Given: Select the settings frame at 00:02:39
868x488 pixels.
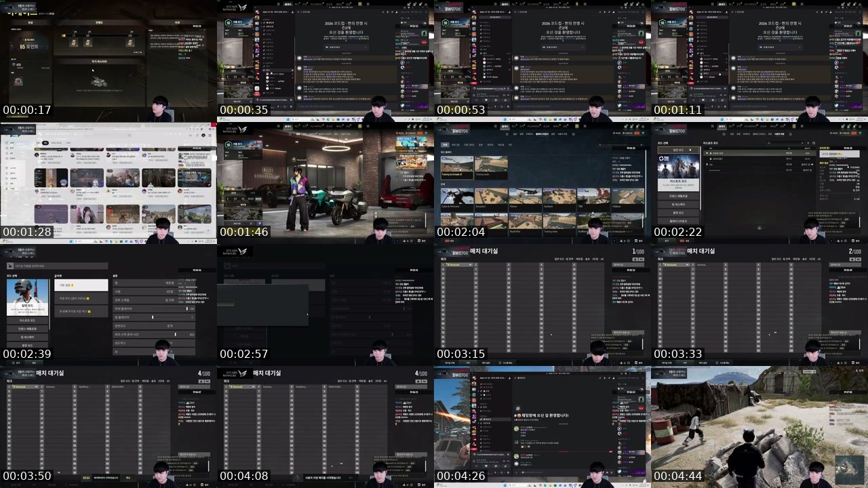Looking at the screenshot, I should (x=108, y=305).
